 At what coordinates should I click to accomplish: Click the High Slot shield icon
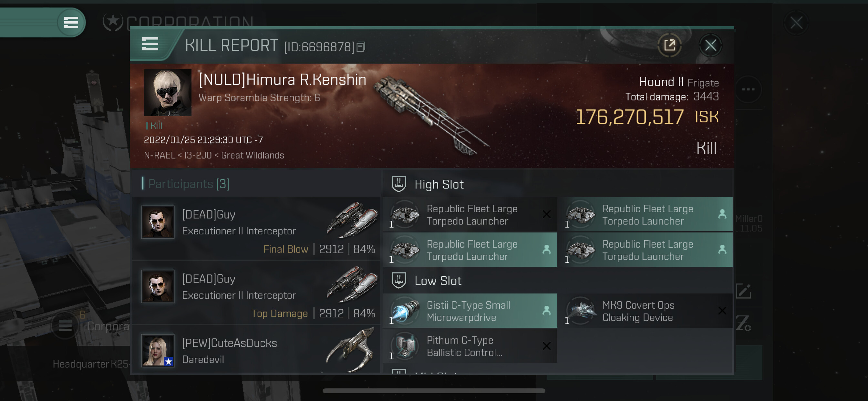[x=398, y=184]
